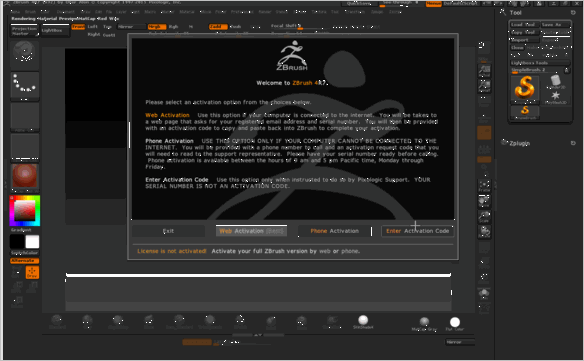
Task: Click the Load Tool button
Action: pyautogui.click(x=524, y=25)
